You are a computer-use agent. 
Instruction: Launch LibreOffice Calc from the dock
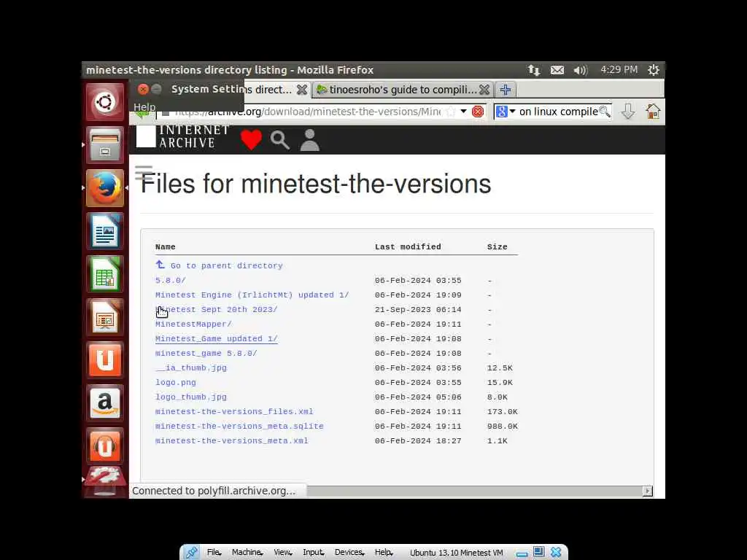[x=105, y=274]
